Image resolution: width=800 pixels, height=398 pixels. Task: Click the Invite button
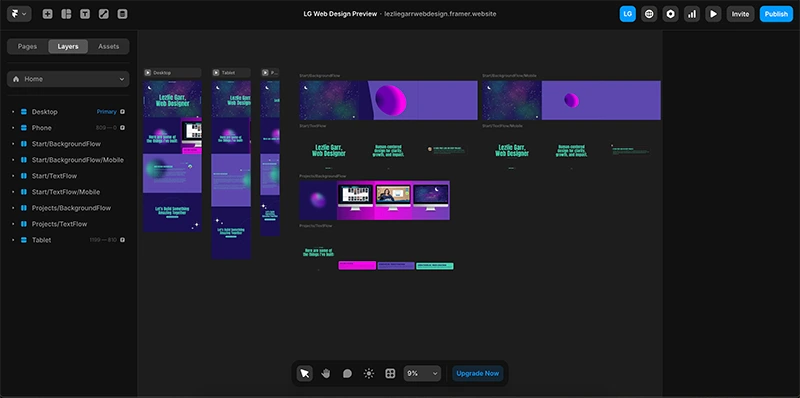[x=740, y=14]
